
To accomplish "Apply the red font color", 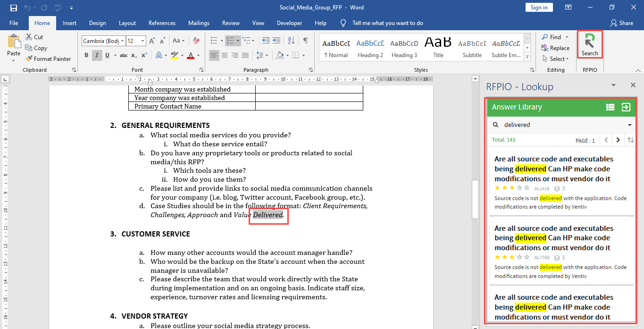I will tap(191, 55).
